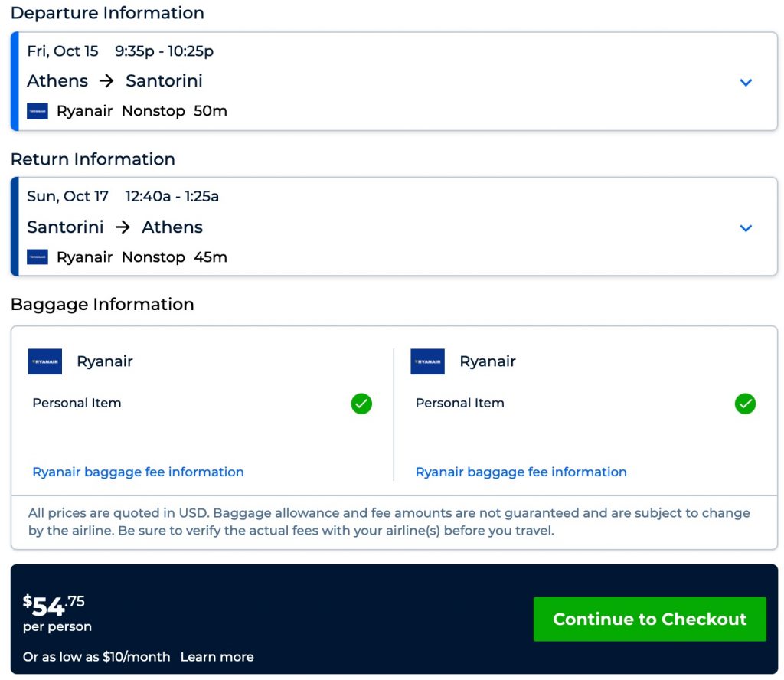The height and width of the screenshot is (680, 784).
Task: Click green checkmark for left Personal Item
Action: coord(361,404)
